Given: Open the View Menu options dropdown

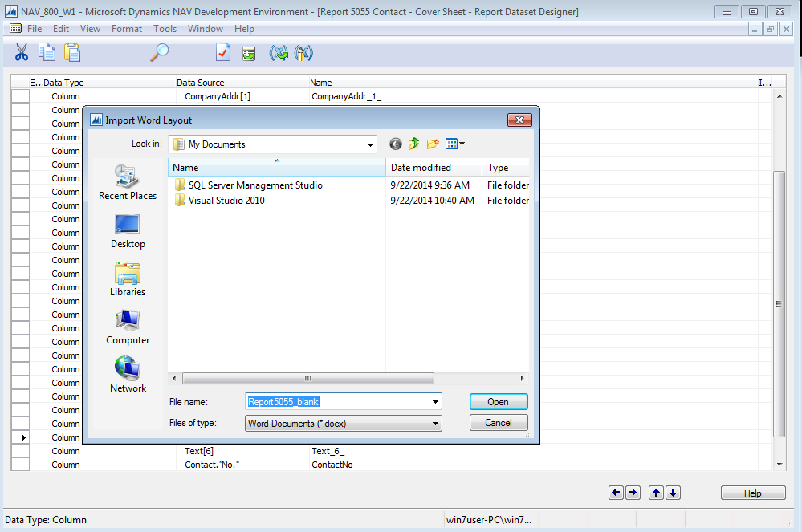Looking at the screenshot, I should pos(462,144).
